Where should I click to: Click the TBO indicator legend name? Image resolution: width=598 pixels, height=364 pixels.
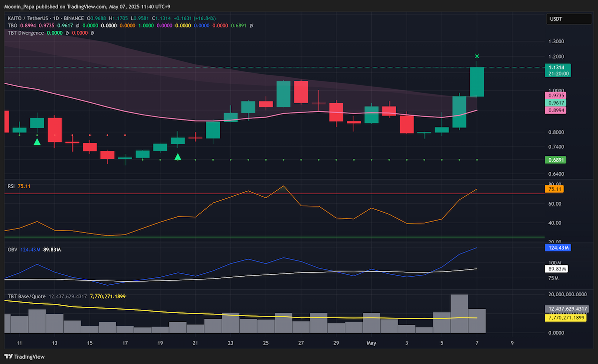click(x=12, y=25)
